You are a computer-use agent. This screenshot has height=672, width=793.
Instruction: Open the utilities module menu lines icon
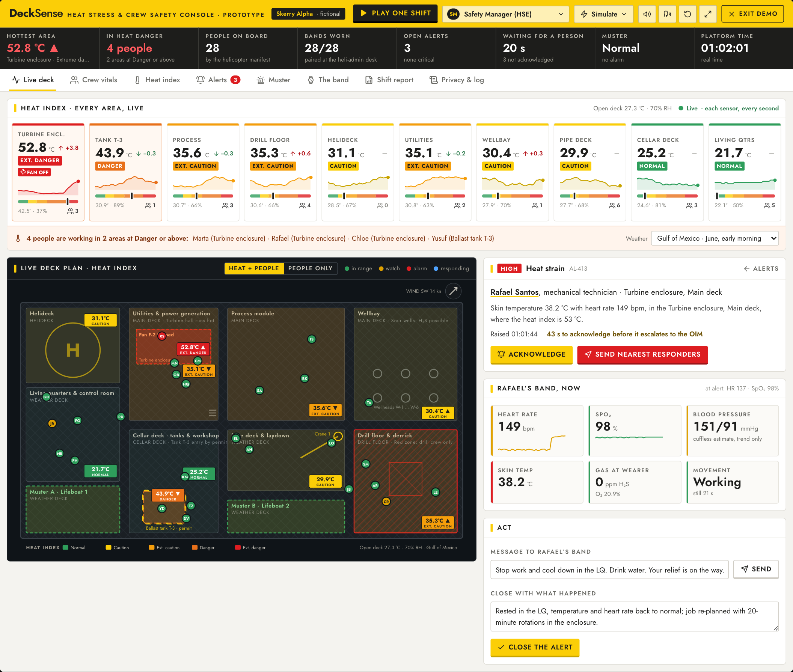click(213, 413)
